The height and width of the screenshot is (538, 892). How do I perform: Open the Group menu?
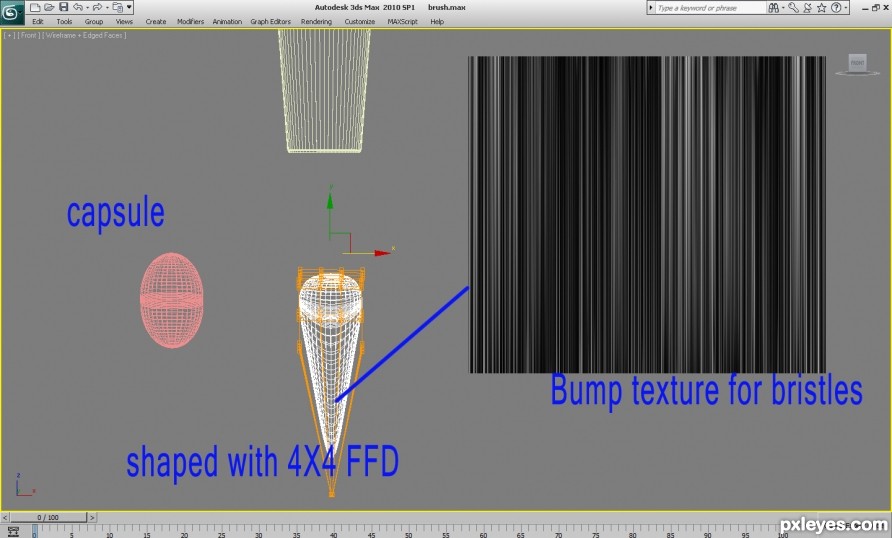point(94,22)
